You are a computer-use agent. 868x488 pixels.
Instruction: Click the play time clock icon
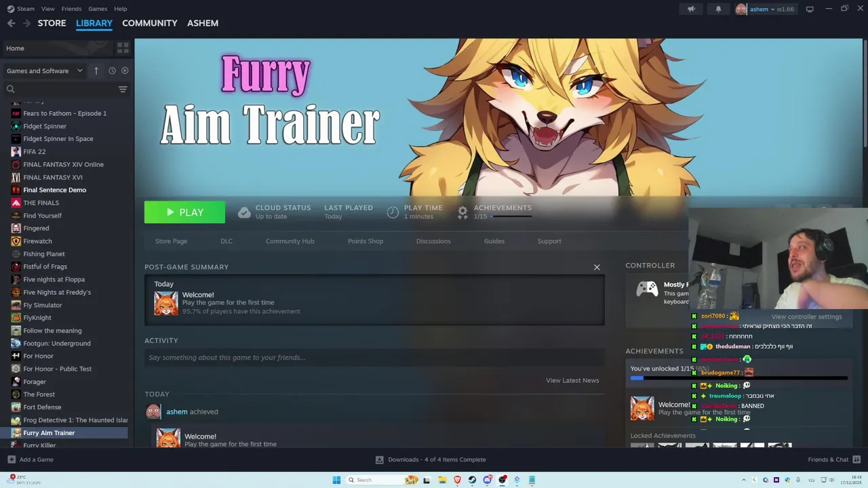[393, 212]
